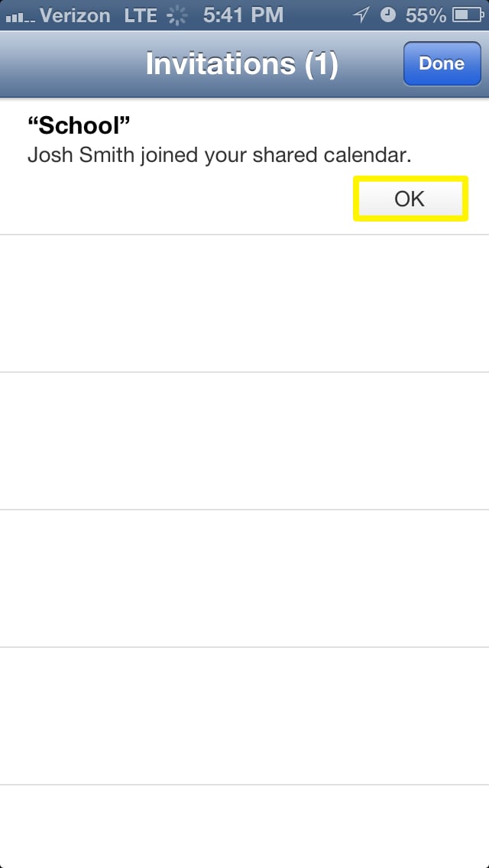Tap the blue Done button

(x=442, y=63)
